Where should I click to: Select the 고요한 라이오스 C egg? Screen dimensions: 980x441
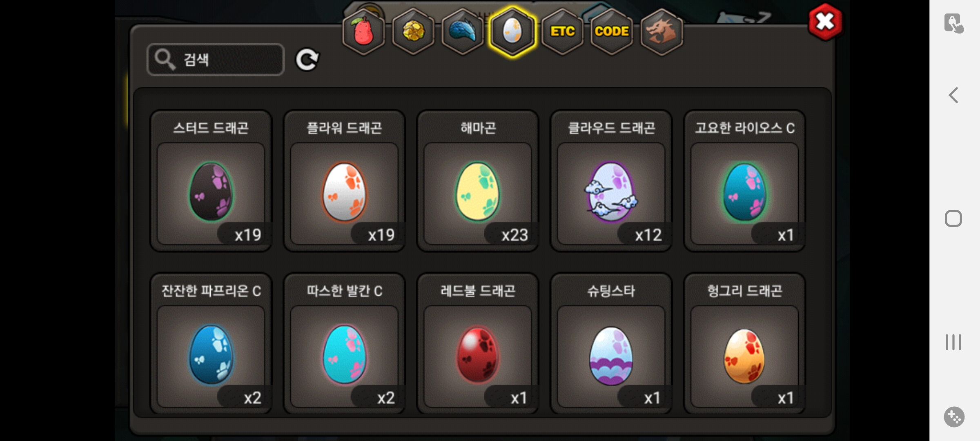pos(744,180)
